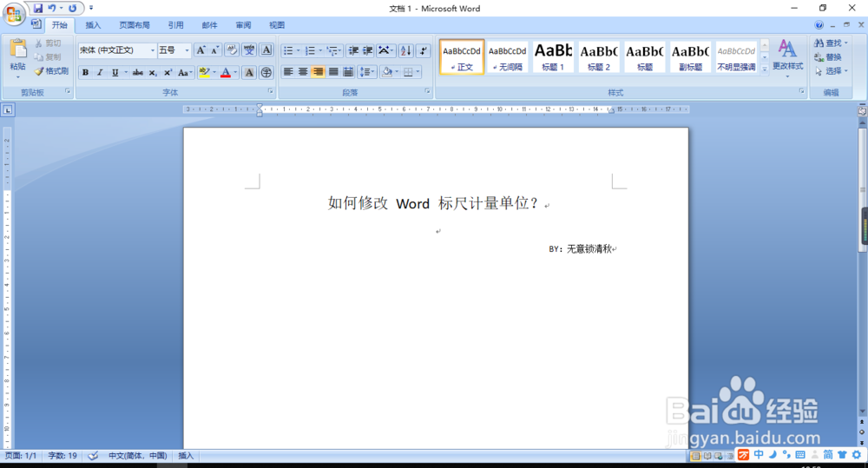Toggle underline formatting
Viewport: 868px width, 468px height.
coord(115,73)
